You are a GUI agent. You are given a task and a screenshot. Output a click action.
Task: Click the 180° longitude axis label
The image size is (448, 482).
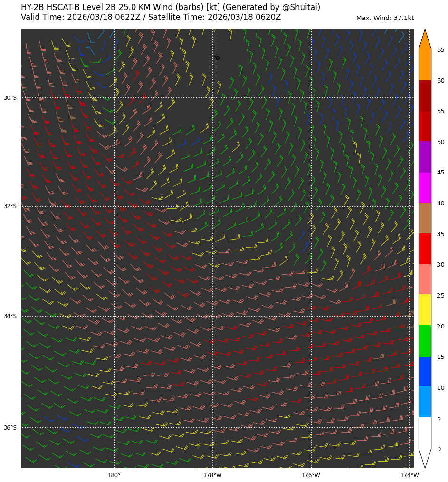point(114,475)
